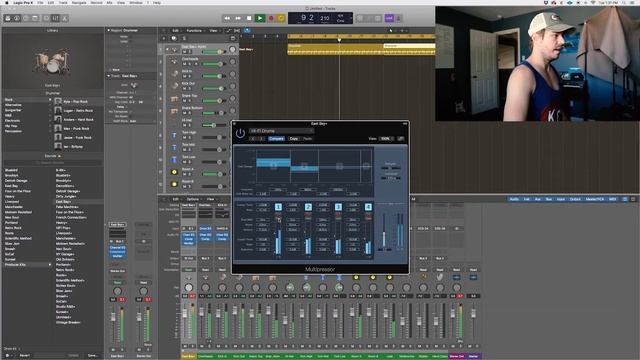Select the yellow Drummer region in timeline

pyautogui.click(x=336, y=49)
